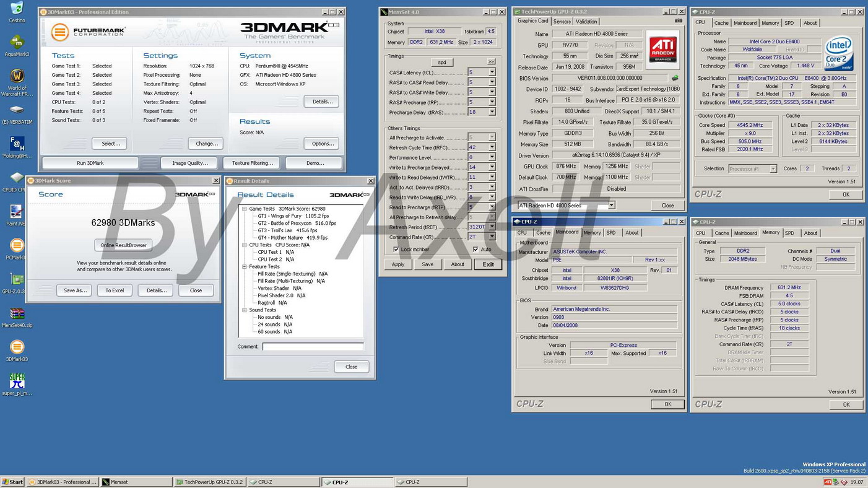Select the GT1 - Wings of Fury row

293,216
